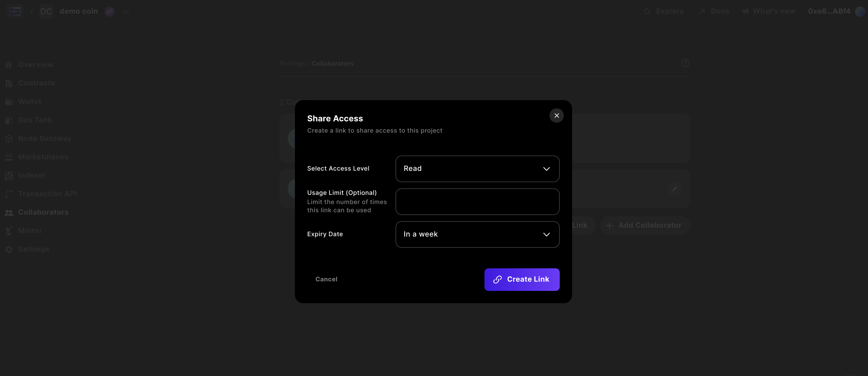Click Cancel in the Share Access dialog
868x376 pixels.
326,279
